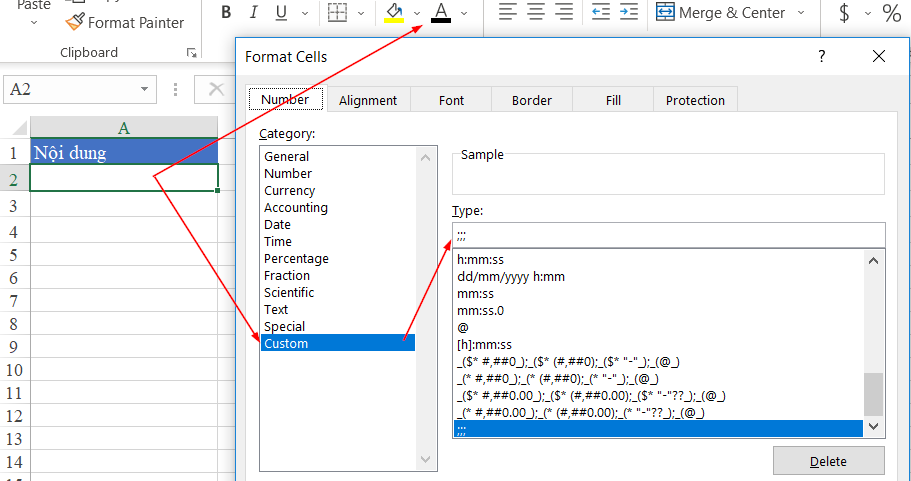Open the Underline style dropdown arrow
This screenshot has height=481, width=911.
(305, 13)
